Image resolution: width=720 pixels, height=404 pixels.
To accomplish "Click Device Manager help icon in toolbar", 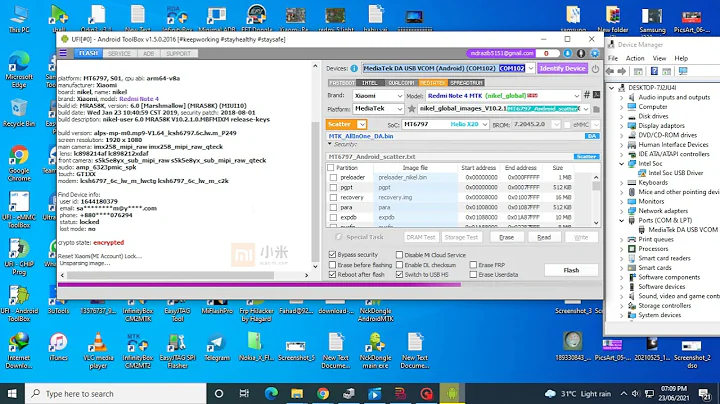I will (654, 71).
